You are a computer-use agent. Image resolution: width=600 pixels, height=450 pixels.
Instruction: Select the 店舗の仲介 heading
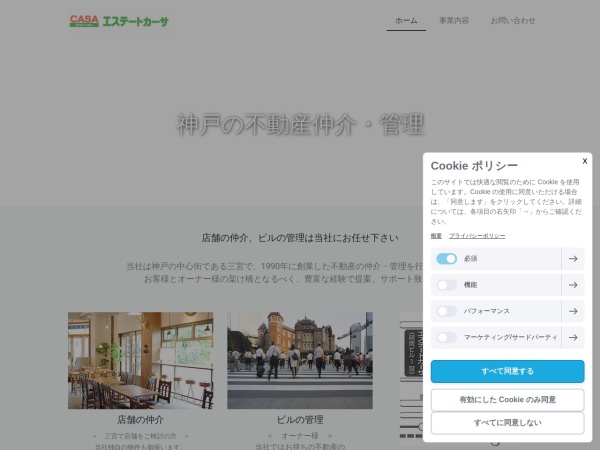pos(140,420)
